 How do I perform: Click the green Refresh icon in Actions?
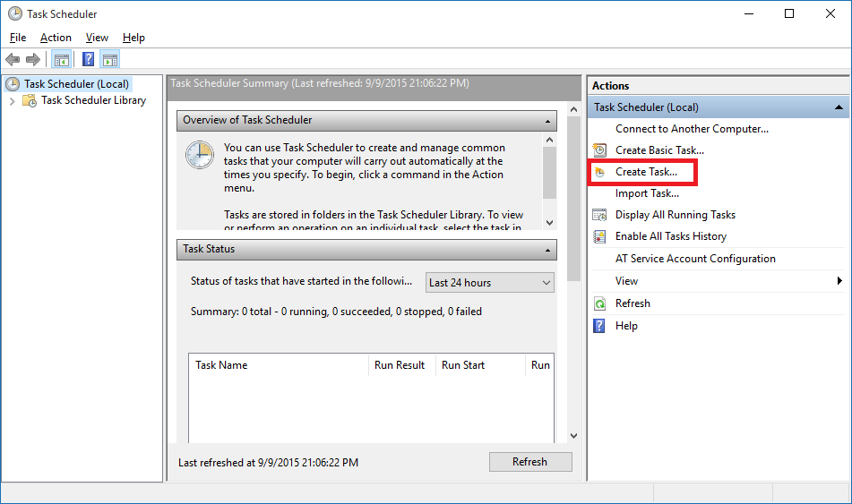pos(600,303)
